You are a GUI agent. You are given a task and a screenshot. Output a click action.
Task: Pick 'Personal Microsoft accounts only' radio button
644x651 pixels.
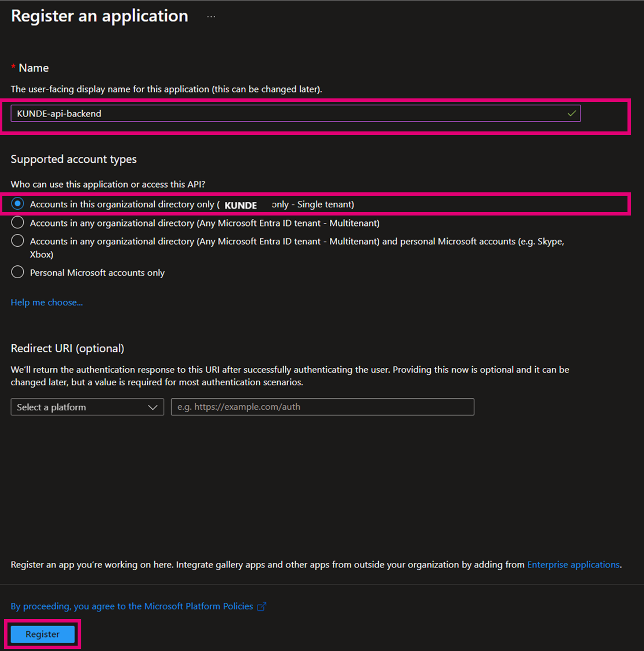[18, 272]
